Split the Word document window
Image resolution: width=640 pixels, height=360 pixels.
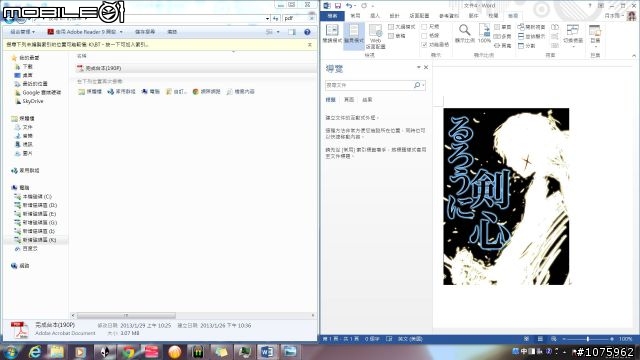527,46
